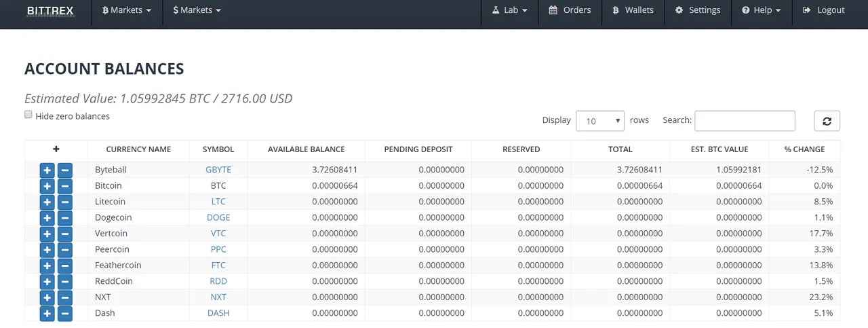The height and width of the screenshot is (328, 868).
Task: Open the PPC market link
Action: [x=218, y=249]
